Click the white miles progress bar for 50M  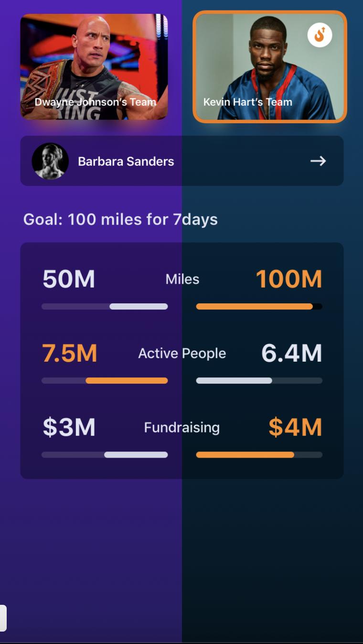point(105,307)
